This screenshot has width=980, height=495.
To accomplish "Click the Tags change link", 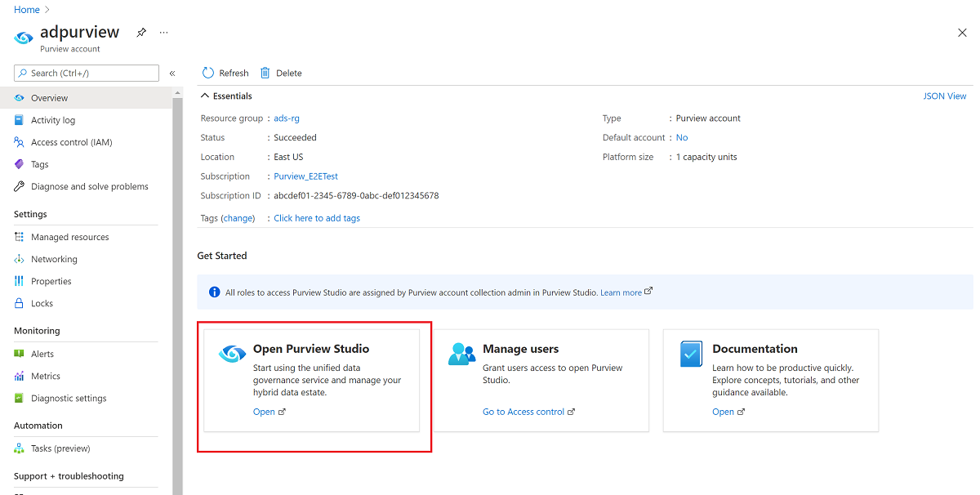I will tap(238, 218).
